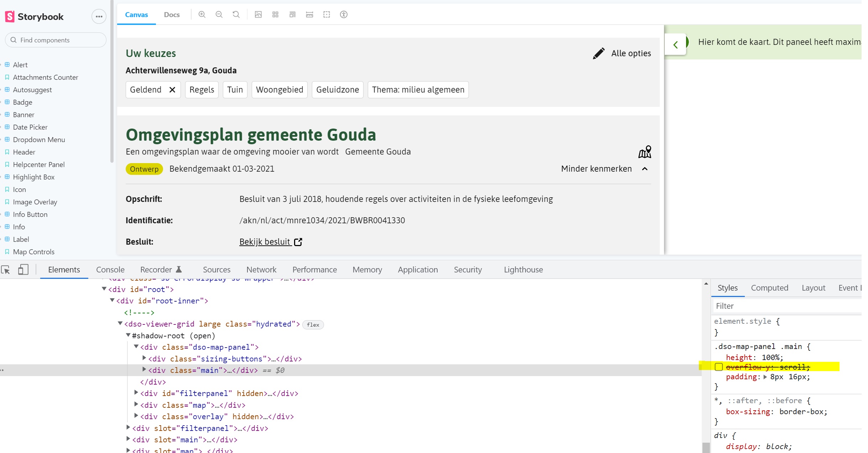This screenshot has height=453, width=868.
Task: Activate the DevTools element inspector icon
Action: pos(5,270)
